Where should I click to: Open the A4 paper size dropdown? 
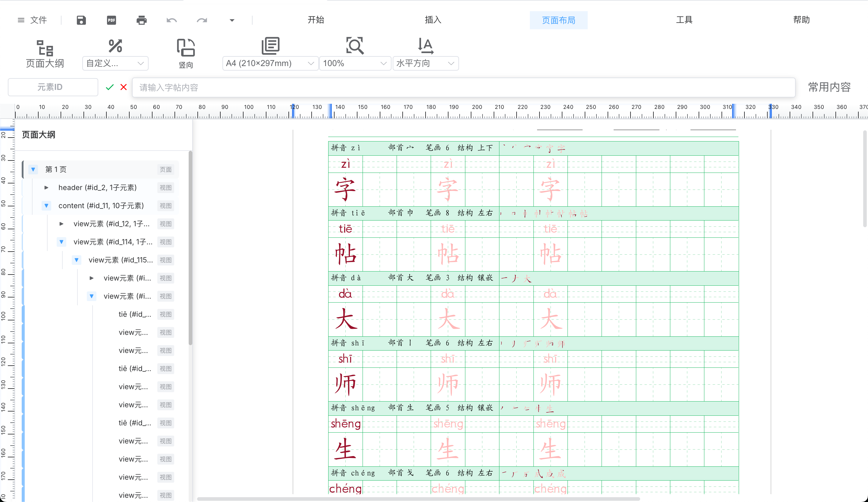[x=270, y=63]
